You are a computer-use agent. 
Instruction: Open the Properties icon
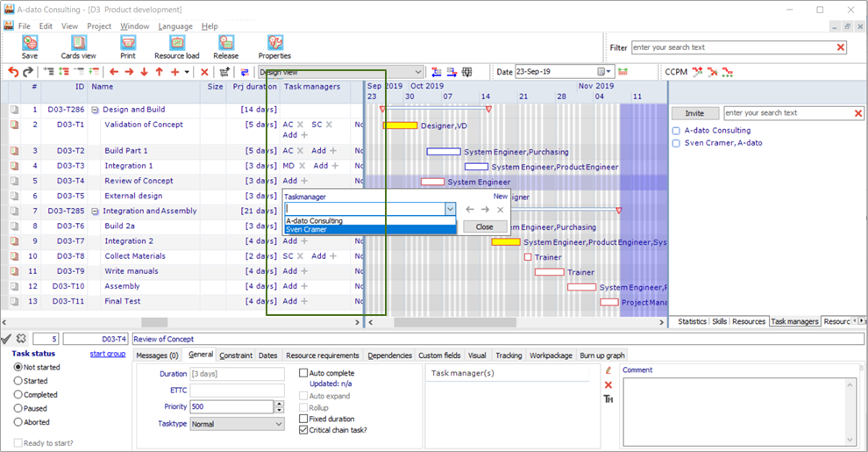[x=275, y=43]
